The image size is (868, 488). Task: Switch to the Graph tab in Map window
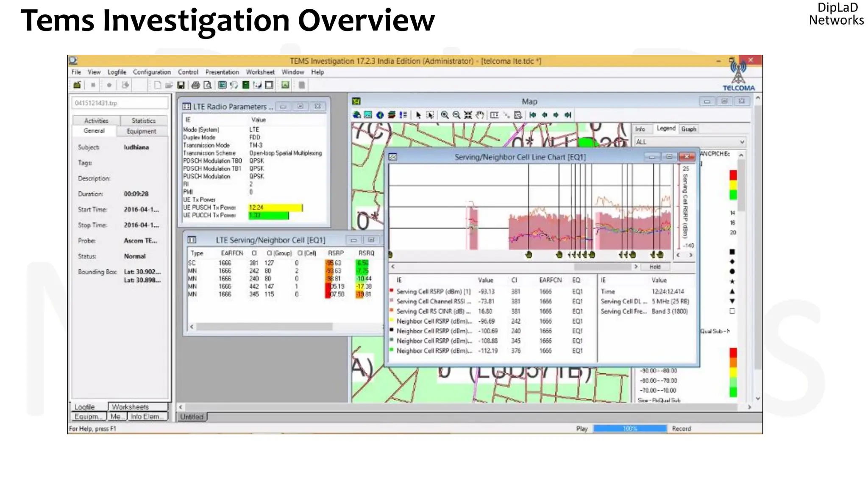coord(689,129)
